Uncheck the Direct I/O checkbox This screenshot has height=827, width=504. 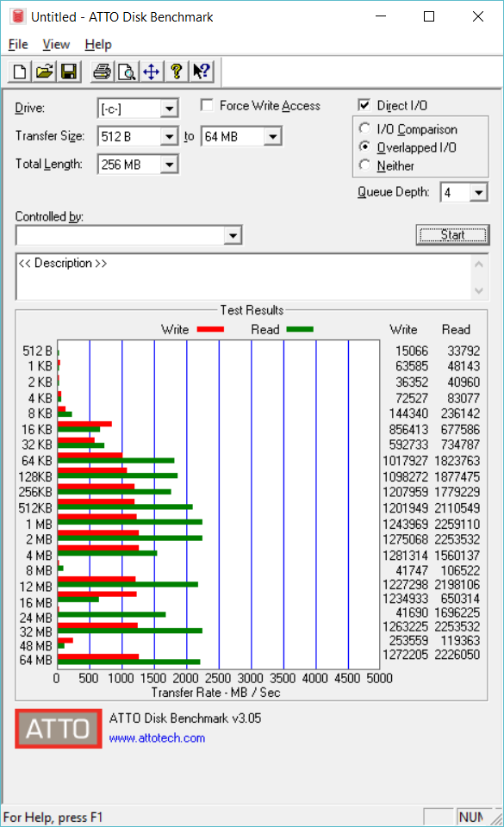[x=364, y=105]
